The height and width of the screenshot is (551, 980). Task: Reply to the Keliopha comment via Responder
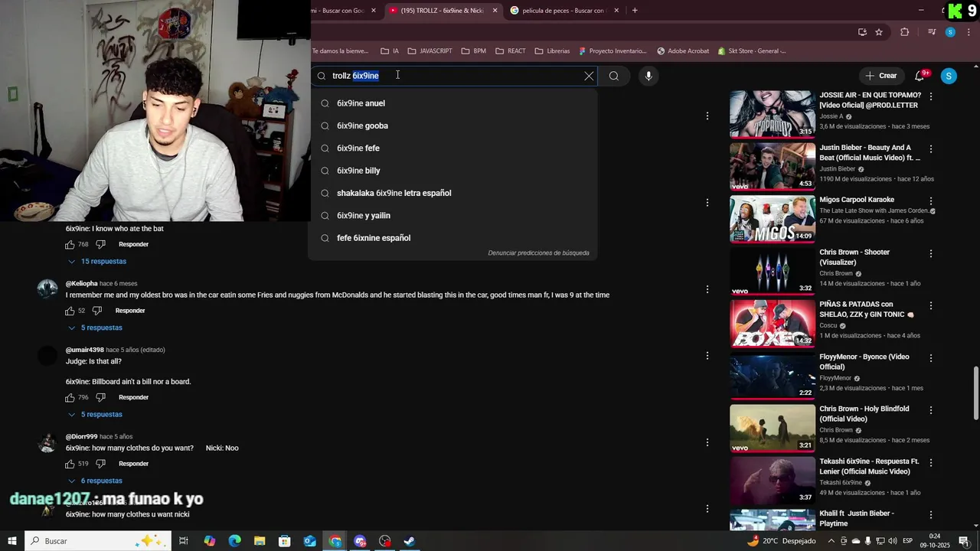click(x=130, y=311)
